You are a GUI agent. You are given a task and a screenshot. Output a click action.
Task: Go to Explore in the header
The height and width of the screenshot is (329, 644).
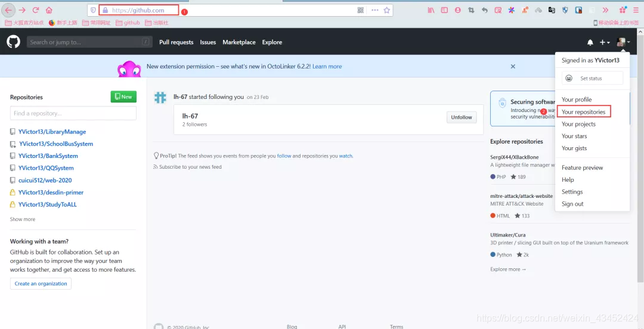272,42
